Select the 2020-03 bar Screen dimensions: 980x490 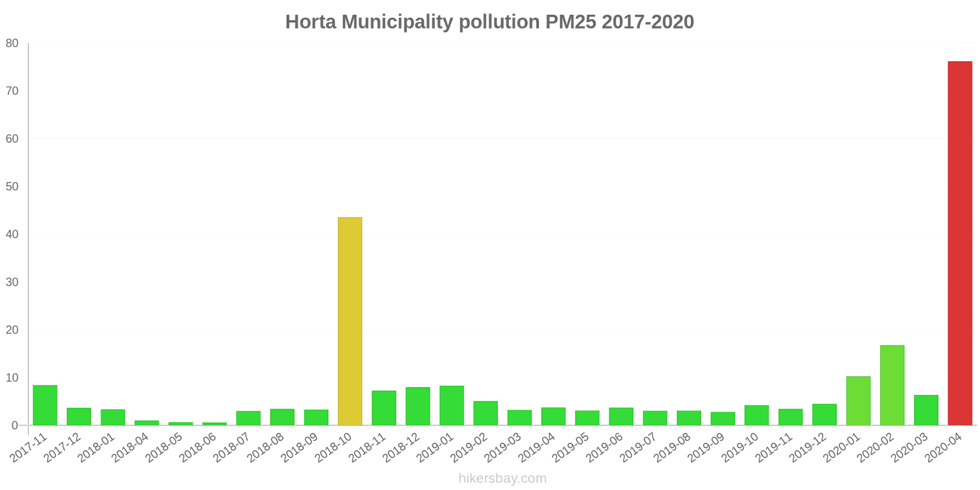click(925, 410)
